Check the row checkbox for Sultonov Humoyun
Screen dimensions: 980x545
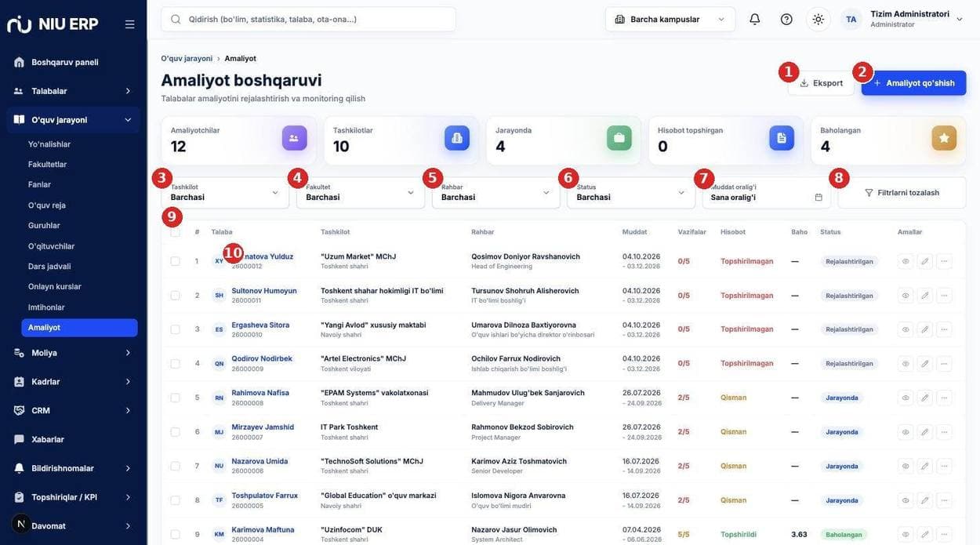point(175,296)
